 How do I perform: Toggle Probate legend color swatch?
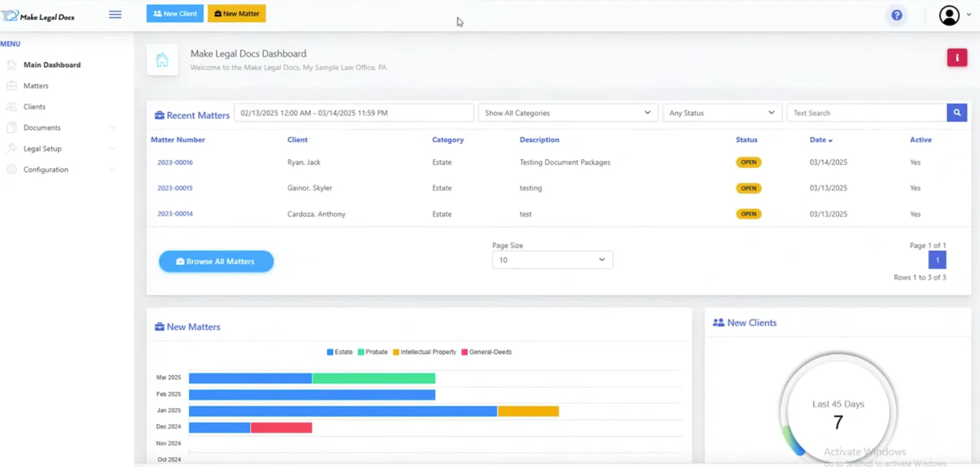coord(361,352)
